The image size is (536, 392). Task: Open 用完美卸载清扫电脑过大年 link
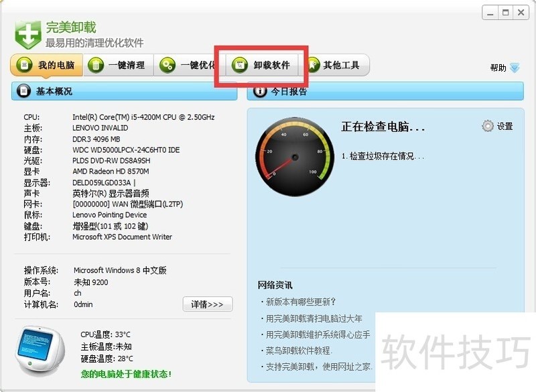tap(314, 318)
